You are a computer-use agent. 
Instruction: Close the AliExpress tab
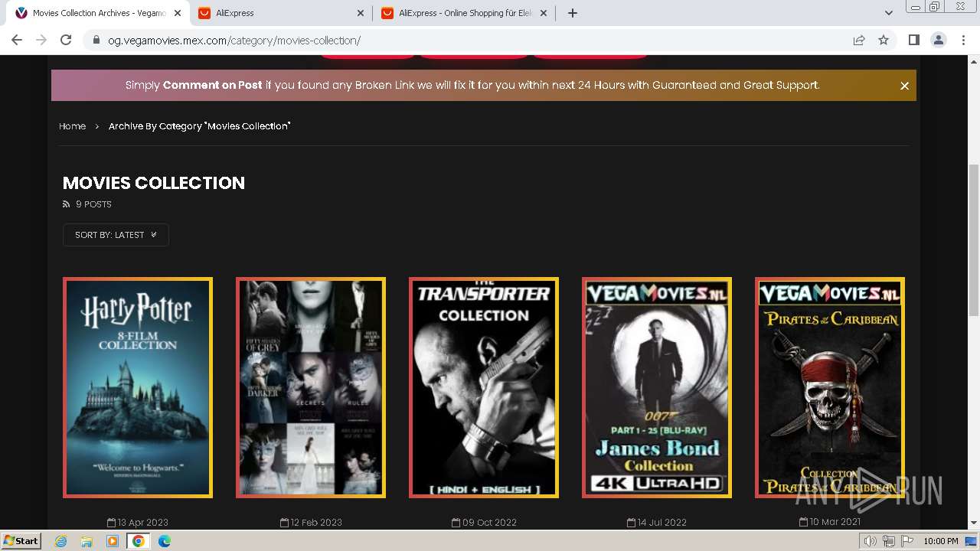click(361, 13)
